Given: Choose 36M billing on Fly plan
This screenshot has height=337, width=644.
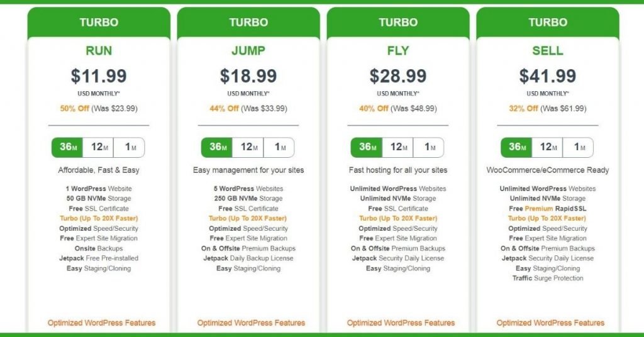Looking at the screenshot, I should tap(367, 147).
